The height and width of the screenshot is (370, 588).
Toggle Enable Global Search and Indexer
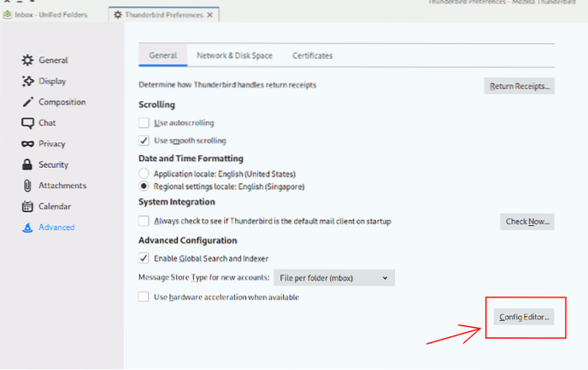click(x=144, y=258)
